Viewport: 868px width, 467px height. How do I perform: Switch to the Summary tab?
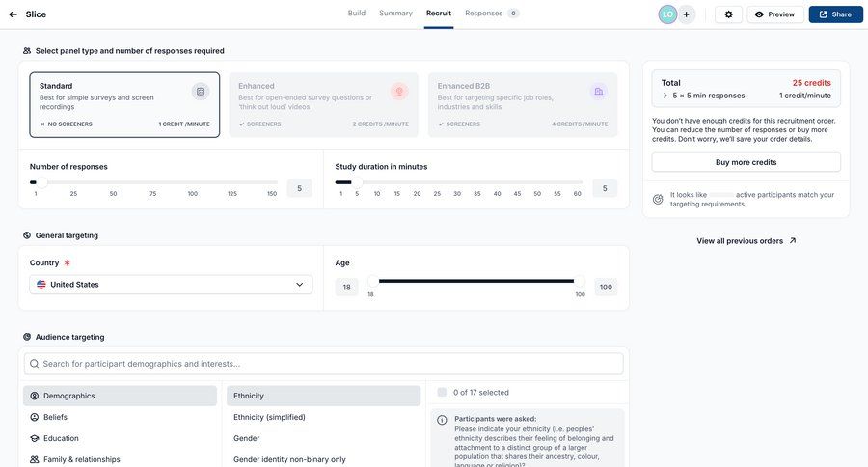point(395,14)
